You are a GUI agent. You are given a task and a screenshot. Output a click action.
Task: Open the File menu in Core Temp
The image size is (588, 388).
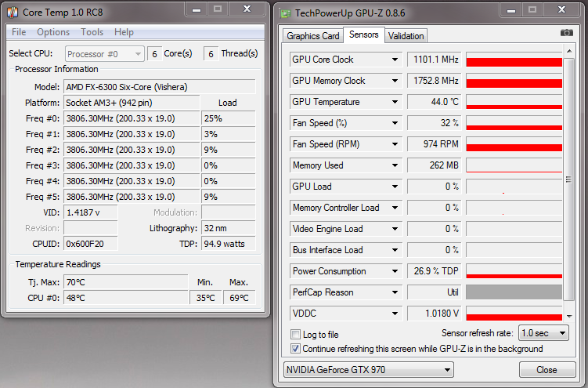tap(19, 32)
